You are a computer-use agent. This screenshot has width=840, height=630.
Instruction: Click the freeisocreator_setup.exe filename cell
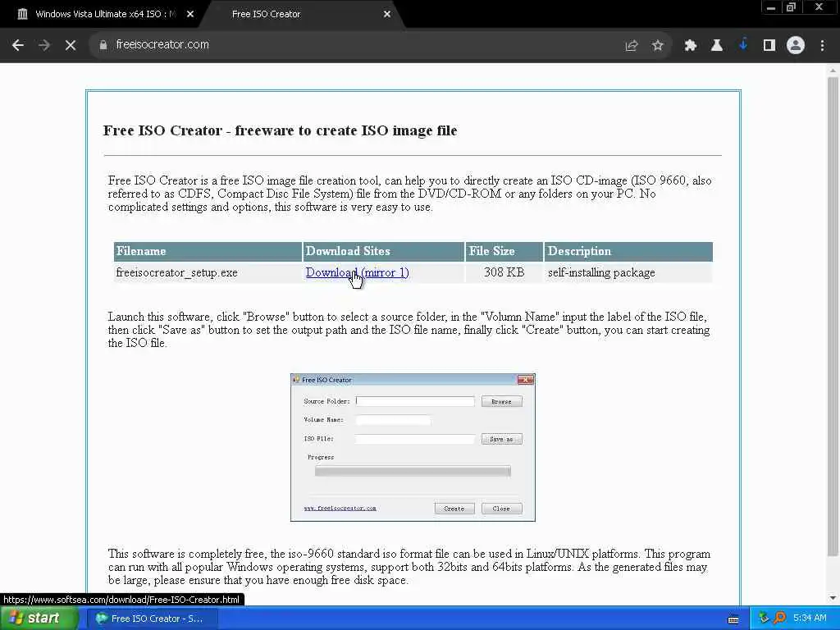click(x=208, y=272)
